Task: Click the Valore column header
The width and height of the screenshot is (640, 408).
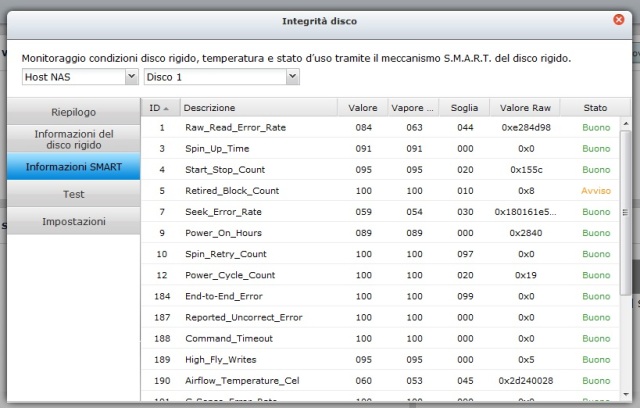Action: 363,107
